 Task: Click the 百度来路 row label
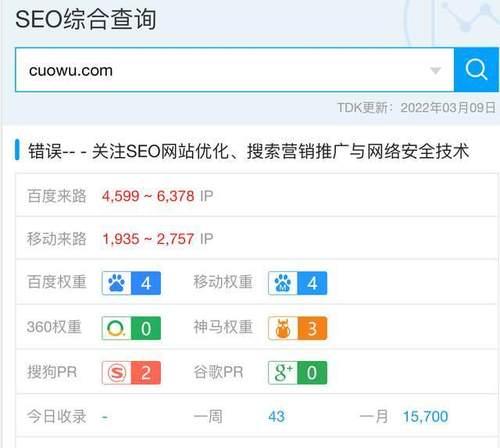[x=57, y=196]
